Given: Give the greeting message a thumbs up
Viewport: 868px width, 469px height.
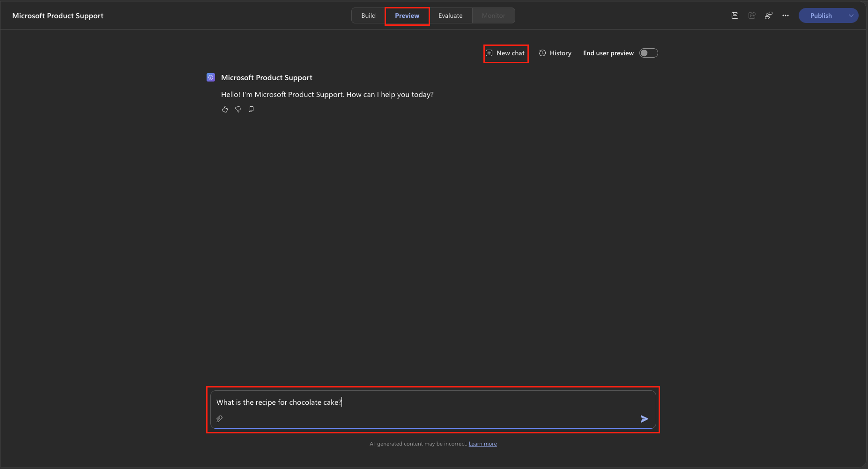Looking at the screenshot, I should click(x=225, y=109).
